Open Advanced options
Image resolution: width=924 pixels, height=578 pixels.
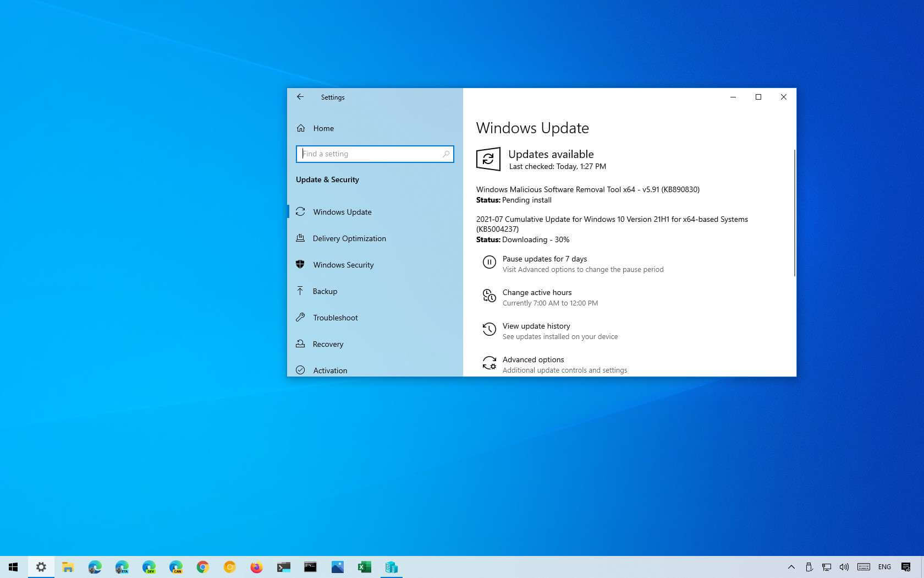[x=533, y=359]
